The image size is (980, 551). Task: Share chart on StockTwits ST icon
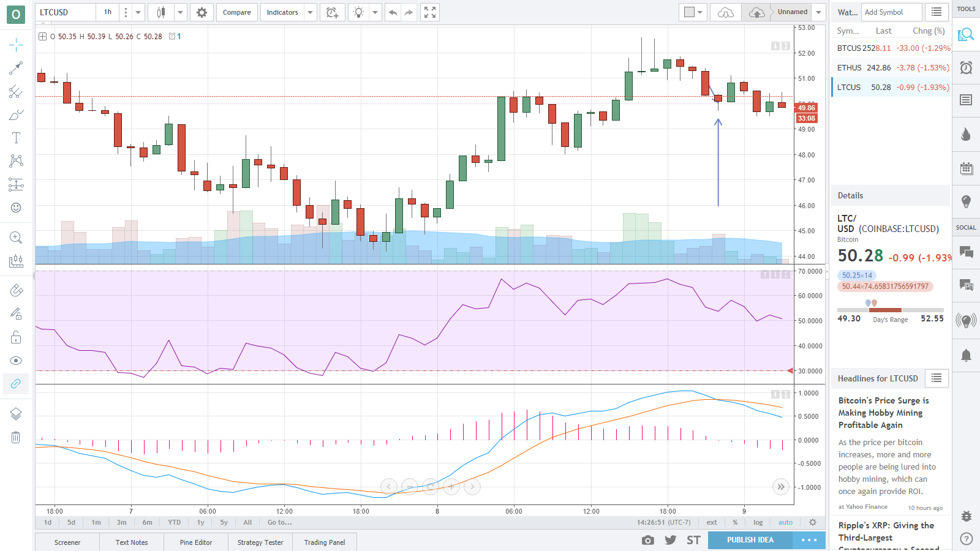click(693, 540)
